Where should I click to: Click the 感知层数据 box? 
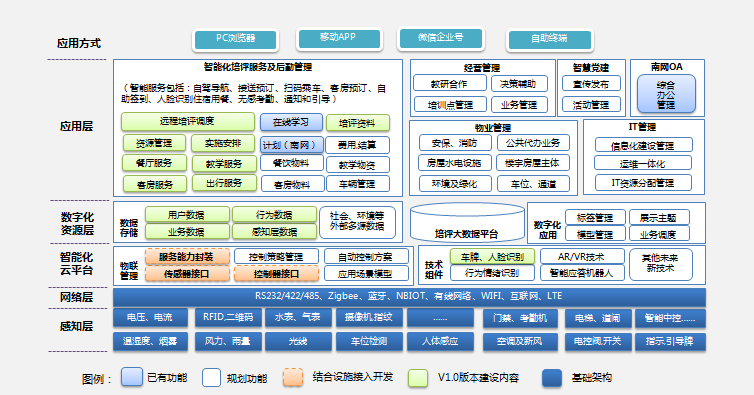[274, 231]
